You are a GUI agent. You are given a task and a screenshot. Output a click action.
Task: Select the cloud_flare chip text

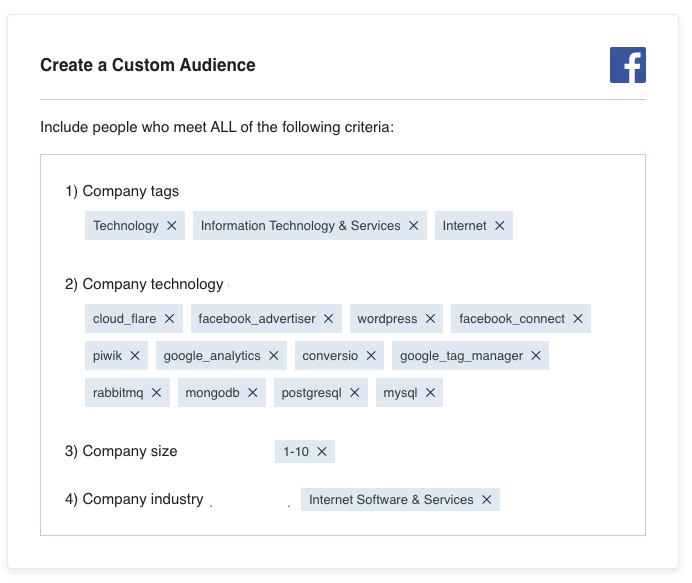point(124,319)
